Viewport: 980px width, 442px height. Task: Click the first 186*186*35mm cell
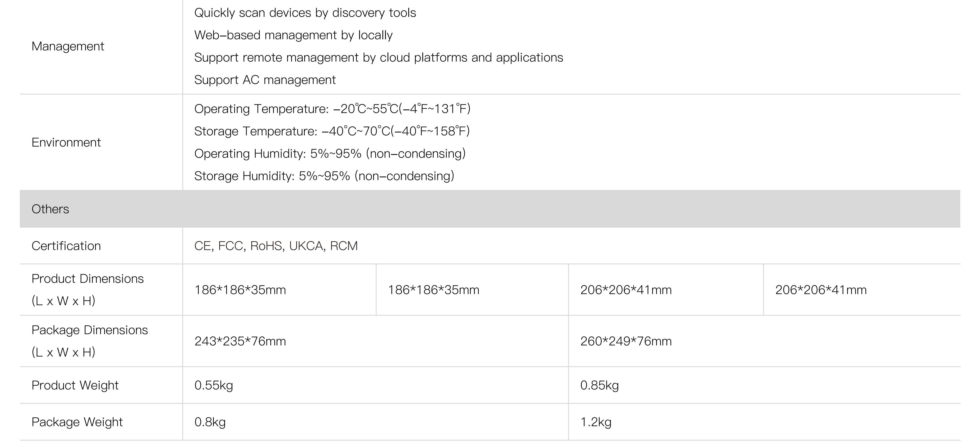coord(240,290)
